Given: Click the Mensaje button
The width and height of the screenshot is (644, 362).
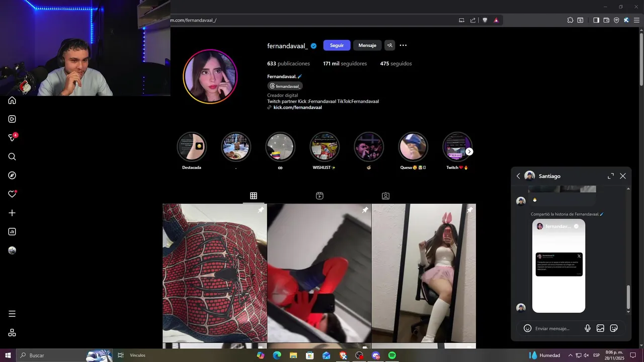Looking at the screenshot, I should (367, 45).
